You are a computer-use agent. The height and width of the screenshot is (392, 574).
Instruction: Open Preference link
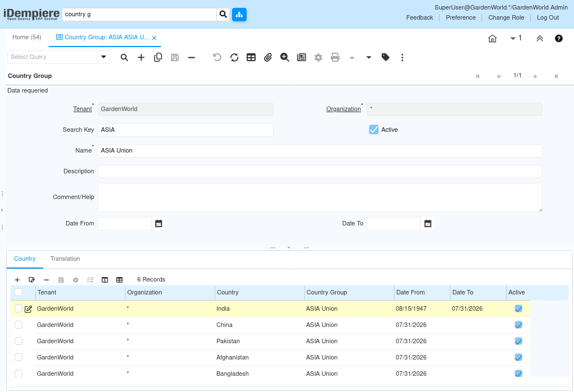coord(461,17)
